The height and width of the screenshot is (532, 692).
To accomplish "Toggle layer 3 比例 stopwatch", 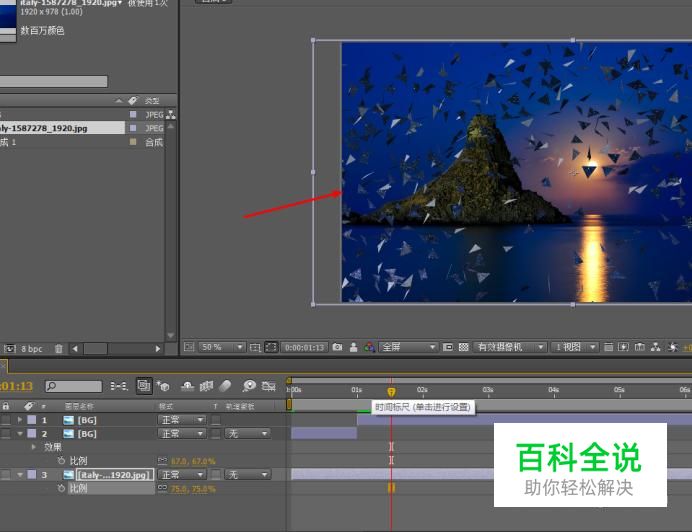I will coord(61,488).
